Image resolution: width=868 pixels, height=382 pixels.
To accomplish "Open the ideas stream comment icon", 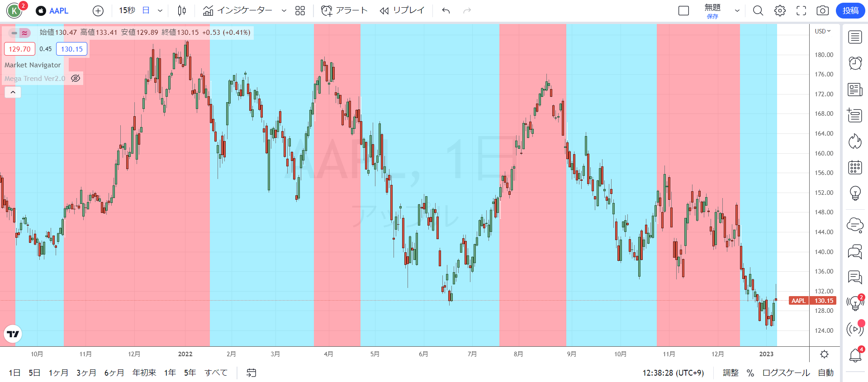I will (855, 277).
